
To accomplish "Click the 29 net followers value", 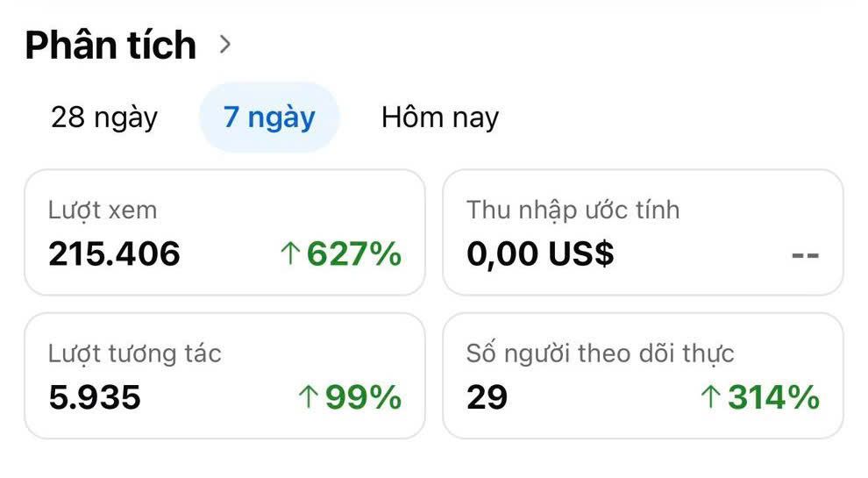I will 487,398.
